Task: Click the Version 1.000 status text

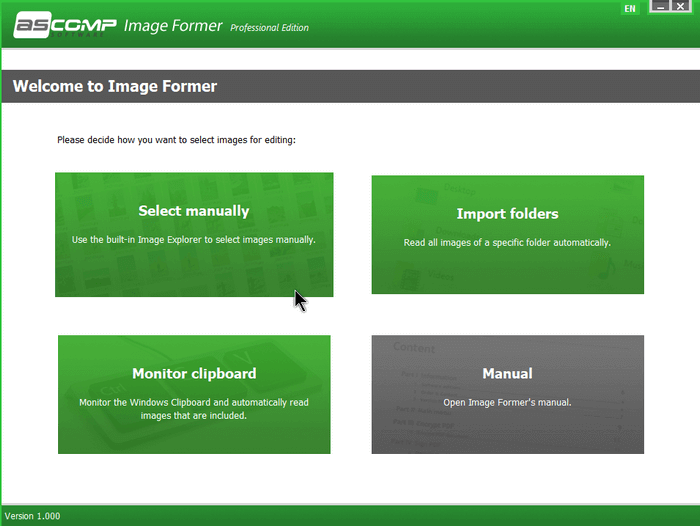Action: 33,516
